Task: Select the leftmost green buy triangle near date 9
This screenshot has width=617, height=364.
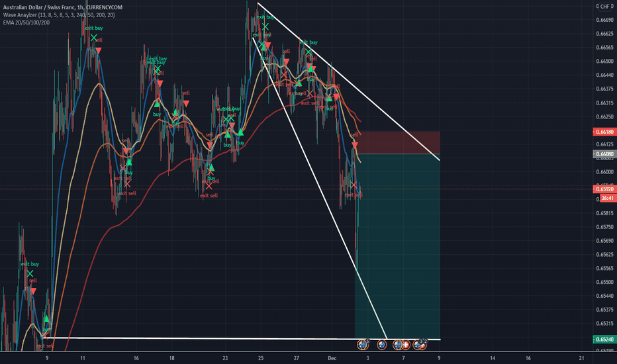Action: (46, 319)
